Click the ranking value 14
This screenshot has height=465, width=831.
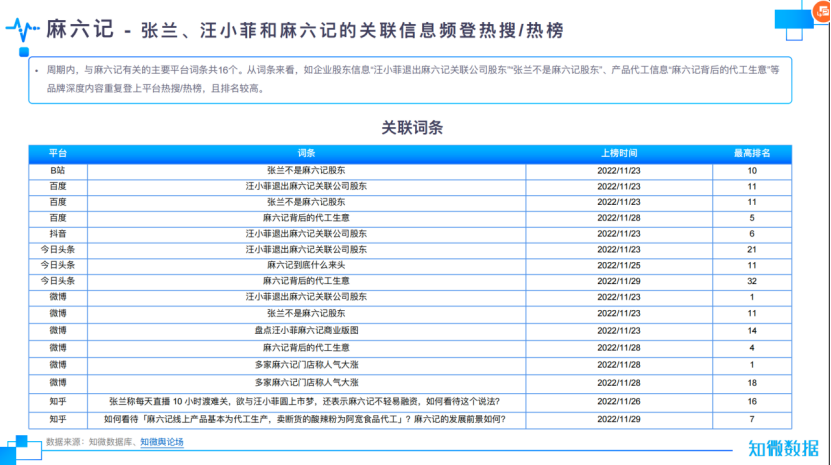752,330
